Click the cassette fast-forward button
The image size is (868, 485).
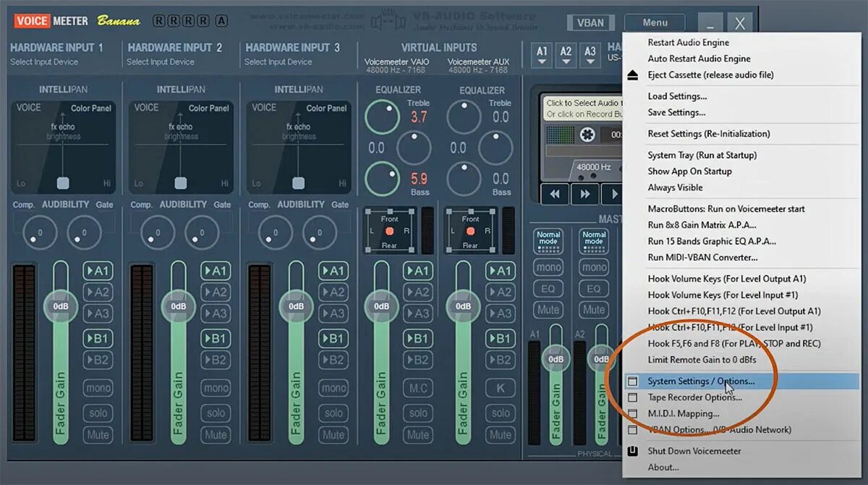[585, 194]
